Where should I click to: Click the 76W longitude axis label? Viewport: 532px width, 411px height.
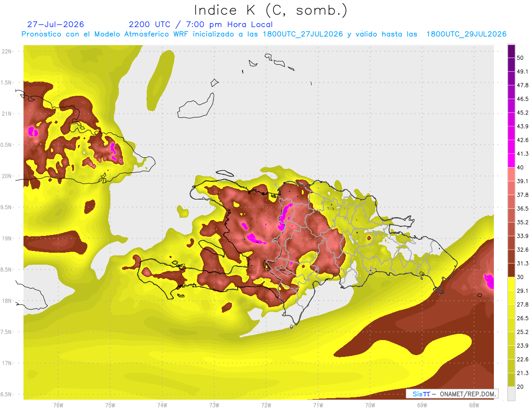click(x=58, y=405)
